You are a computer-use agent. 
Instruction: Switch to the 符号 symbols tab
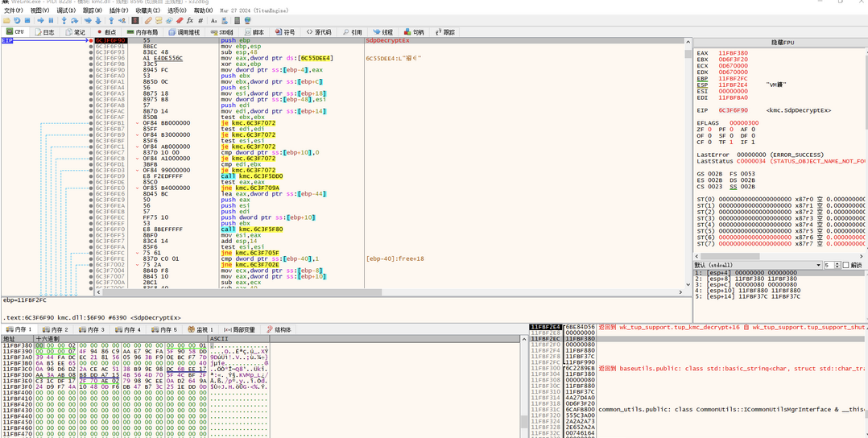tap(285, 32)
